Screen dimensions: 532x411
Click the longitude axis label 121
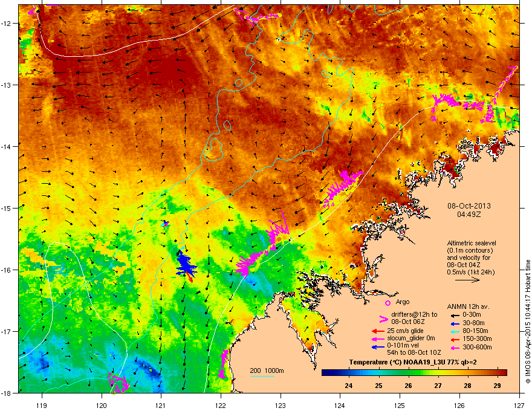pyautogui.click(x=161, y=405)
